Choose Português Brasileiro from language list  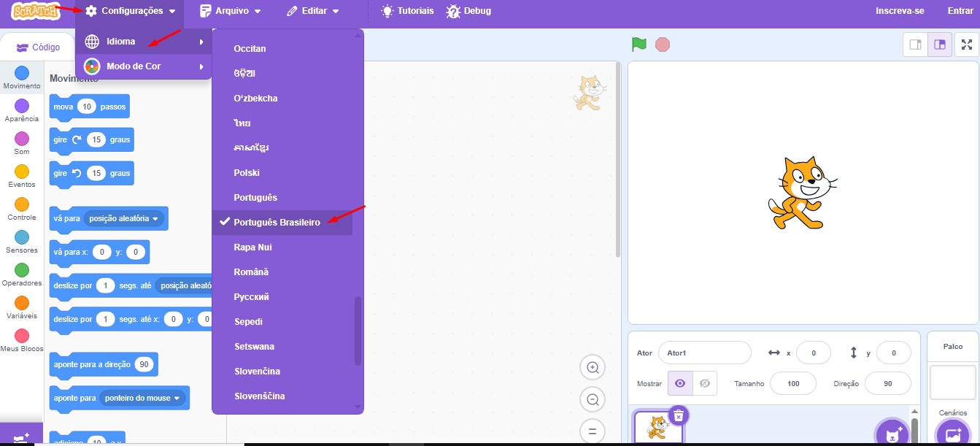pos(277,223)
